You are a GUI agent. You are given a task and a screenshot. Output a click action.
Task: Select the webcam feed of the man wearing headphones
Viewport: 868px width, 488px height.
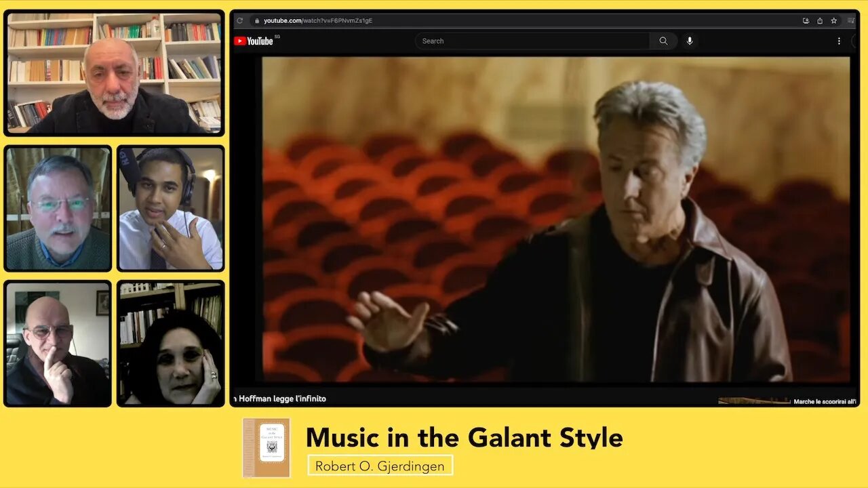click(170, 208)
